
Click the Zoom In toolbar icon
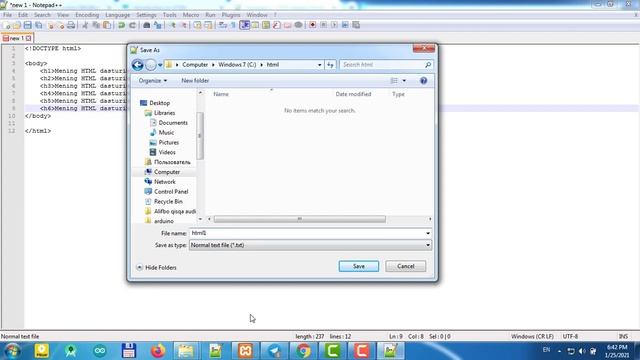point(173,25)
